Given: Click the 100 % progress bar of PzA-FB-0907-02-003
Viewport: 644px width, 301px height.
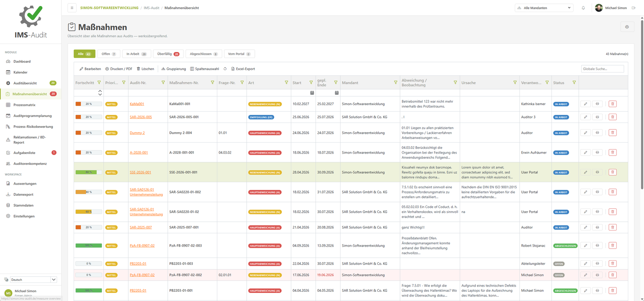Looking at the screenshot, I should 89,245.
